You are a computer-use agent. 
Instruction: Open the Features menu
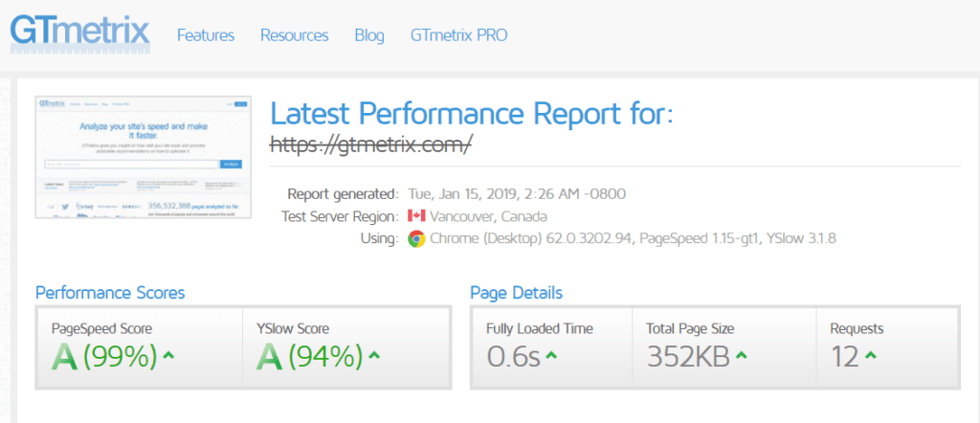206,35
